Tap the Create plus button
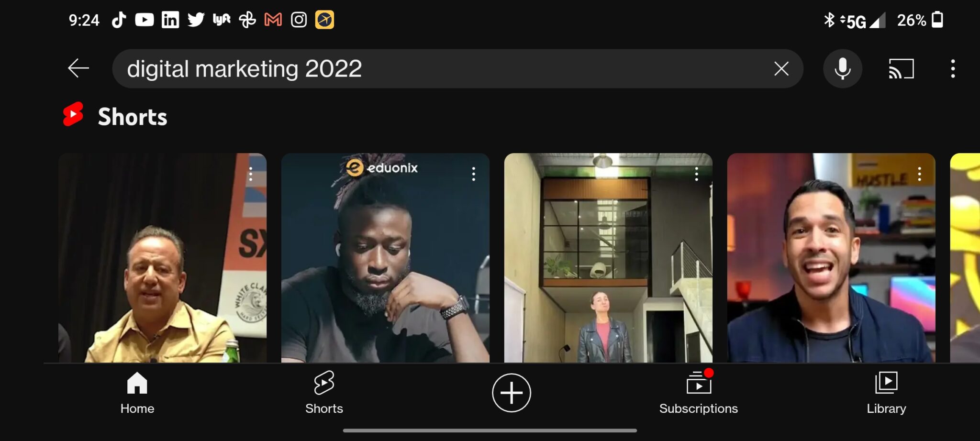980x441 pixels. (x=511, y=393)
